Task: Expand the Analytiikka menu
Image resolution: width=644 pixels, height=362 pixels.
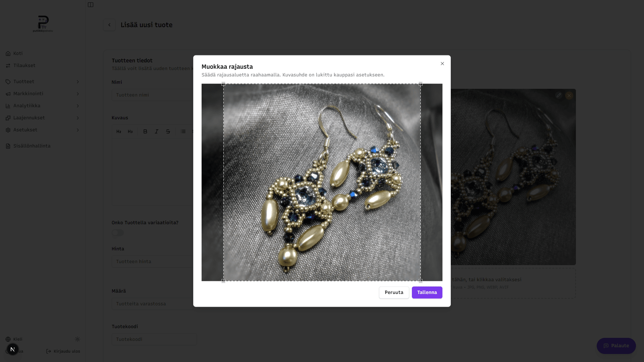Action: [43, 106]
